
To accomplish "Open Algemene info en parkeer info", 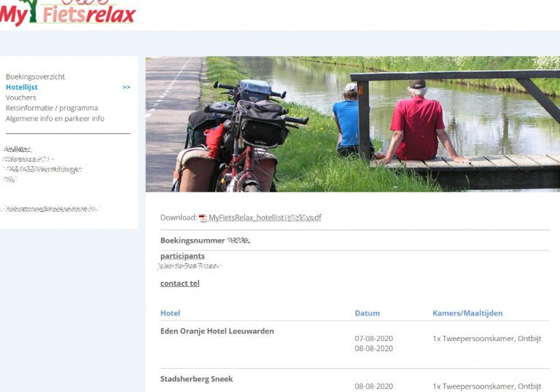I will coord(55,118).
